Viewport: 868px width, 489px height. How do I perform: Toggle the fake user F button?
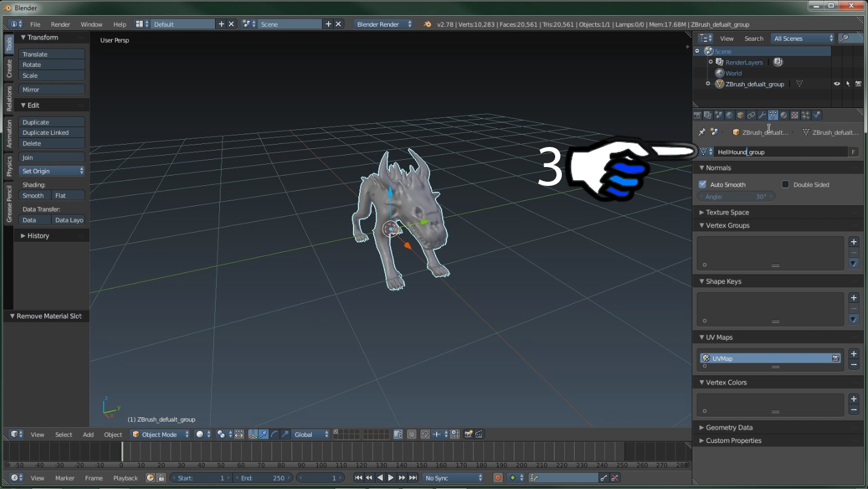[x=853, y=152]
